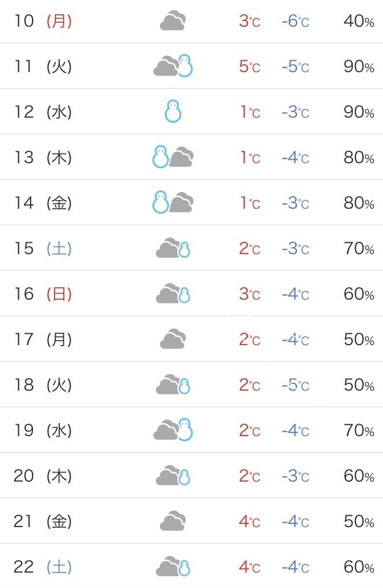Screen dimensions: 383x588
Task: Click the -5°C low temperature on the 18th
Action: pos(295,385)
